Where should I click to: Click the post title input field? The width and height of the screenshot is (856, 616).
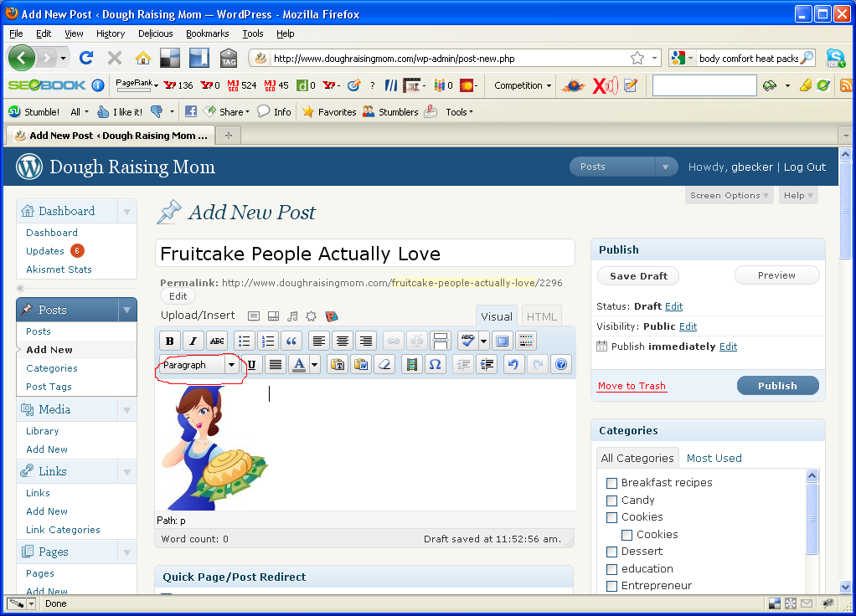pyautogui.click(x=364, y=253)
